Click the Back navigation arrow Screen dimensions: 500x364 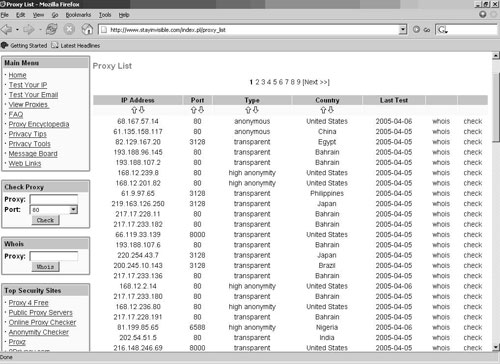click(x=6, y=30)
